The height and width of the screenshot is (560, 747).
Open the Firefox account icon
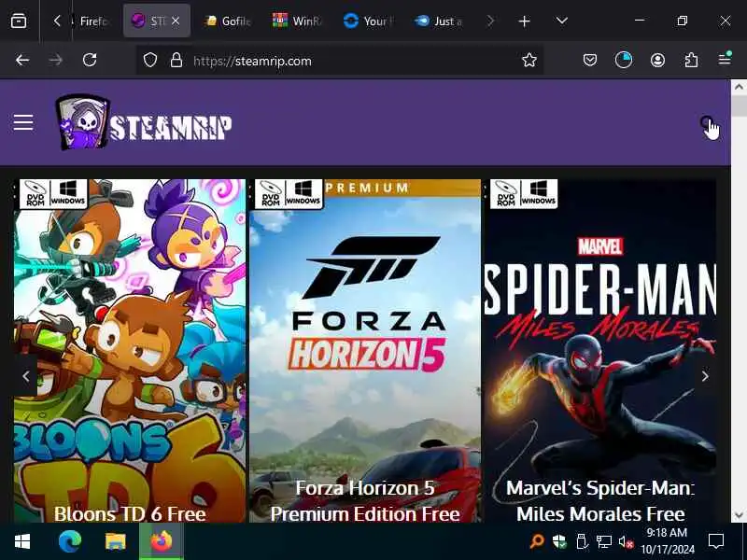click(658, 61)
